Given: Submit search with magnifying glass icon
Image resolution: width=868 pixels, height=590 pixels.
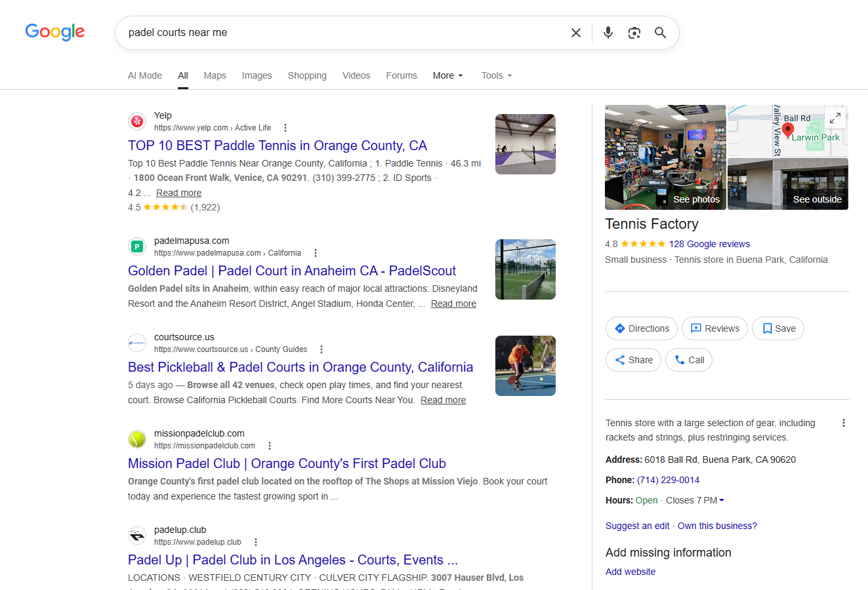Looking at the screenshot, I should coord(661,33).
